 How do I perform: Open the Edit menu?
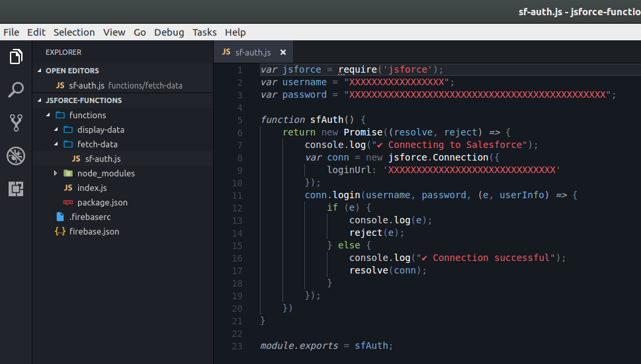pos(36,32)
